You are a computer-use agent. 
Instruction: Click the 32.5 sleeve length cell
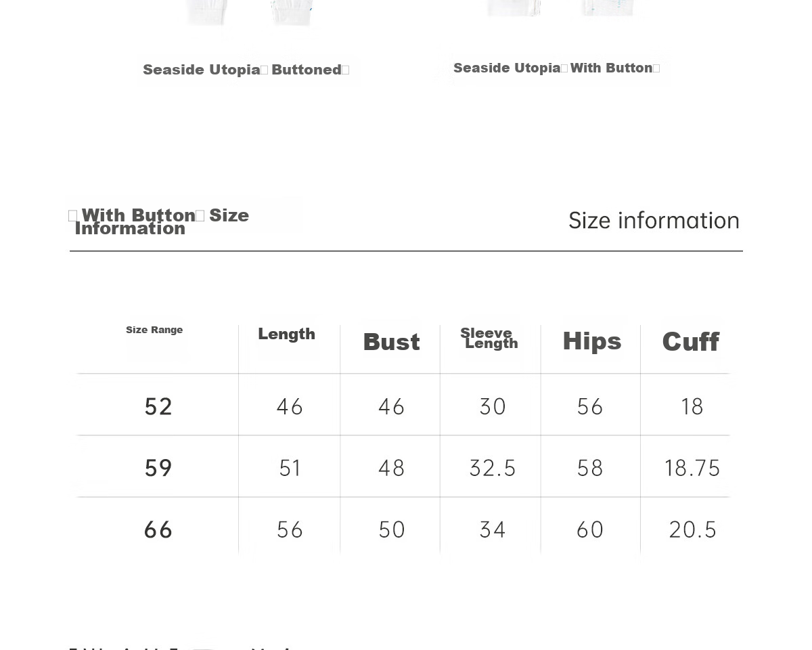[493, 468]
